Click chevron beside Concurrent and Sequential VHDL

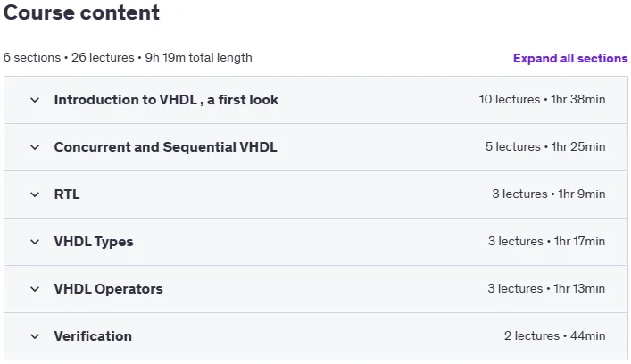tap(35, 147)
